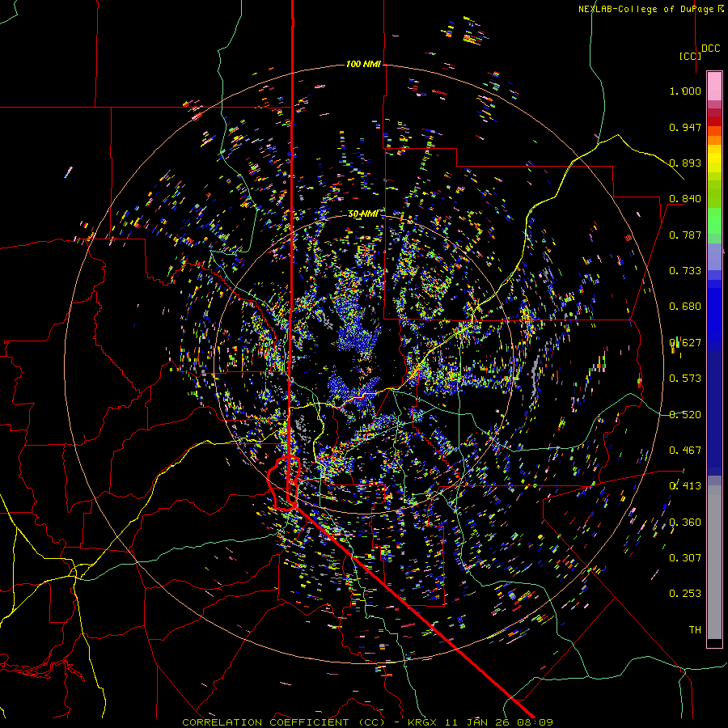Click the 1.000 scale value

point(685,91)
